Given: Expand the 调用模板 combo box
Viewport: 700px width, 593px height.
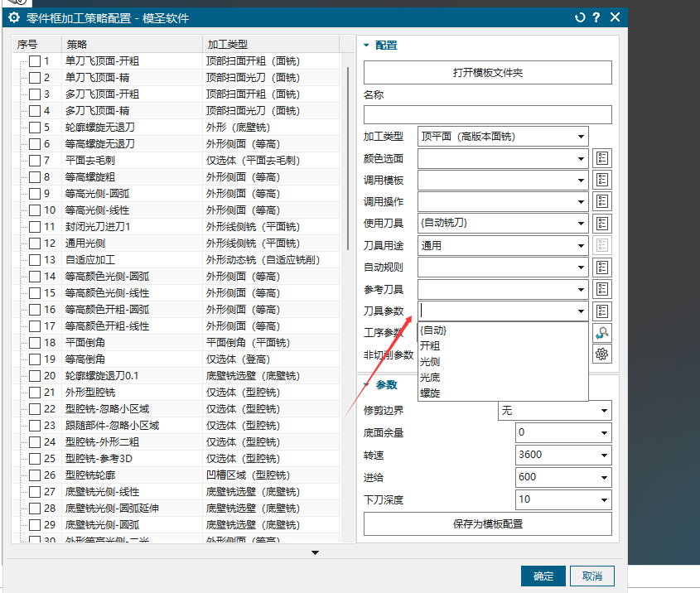Looking at the screenshot, I should click(503, 180).
